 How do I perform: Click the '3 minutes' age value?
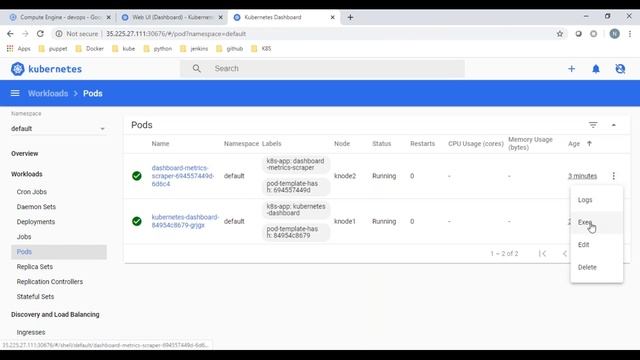[582, 176]
